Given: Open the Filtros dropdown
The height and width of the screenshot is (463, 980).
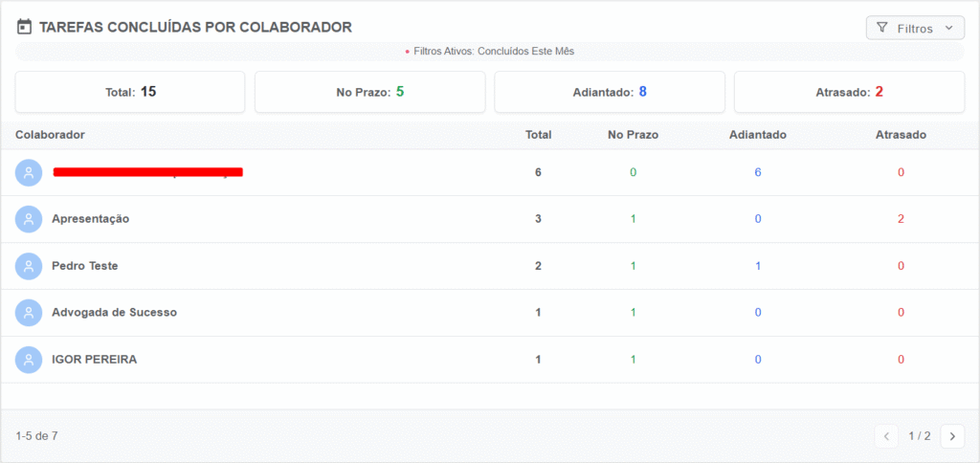Looking at the screenshot, I should pyautogui.click(x=915, y=28).
